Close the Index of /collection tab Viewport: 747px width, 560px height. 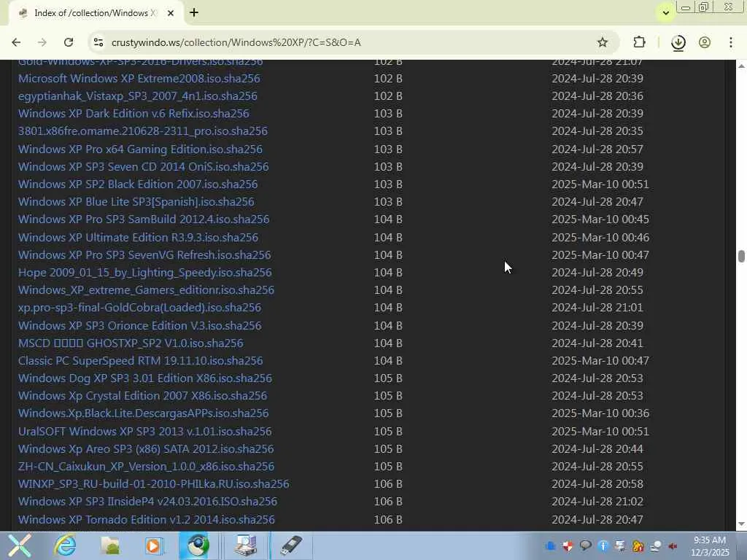171,13
